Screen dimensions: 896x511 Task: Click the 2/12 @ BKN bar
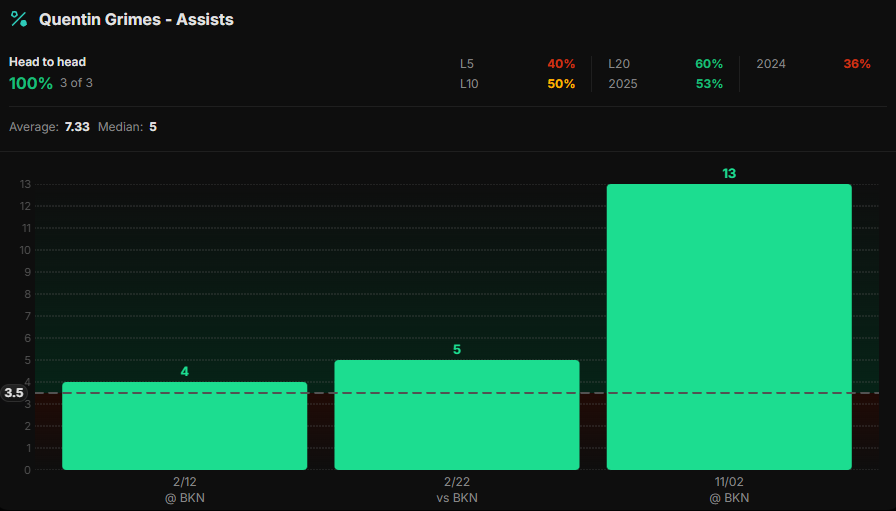[x=185, y=426]
